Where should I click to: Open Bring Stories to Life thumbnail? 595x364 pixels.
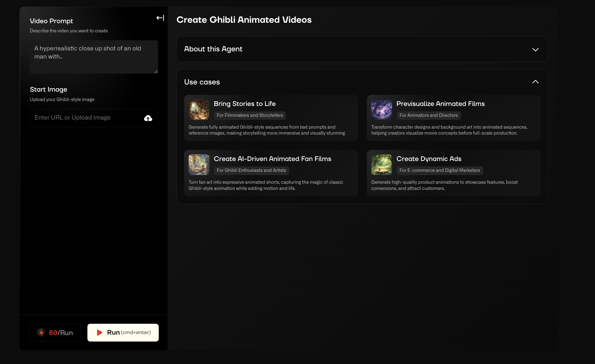click(x=199, y=110)
